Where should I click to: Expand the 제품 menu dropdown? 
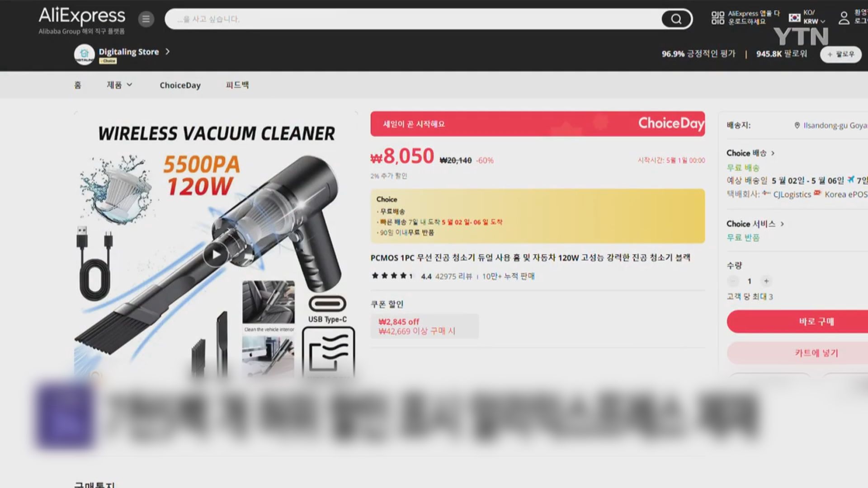119,85
